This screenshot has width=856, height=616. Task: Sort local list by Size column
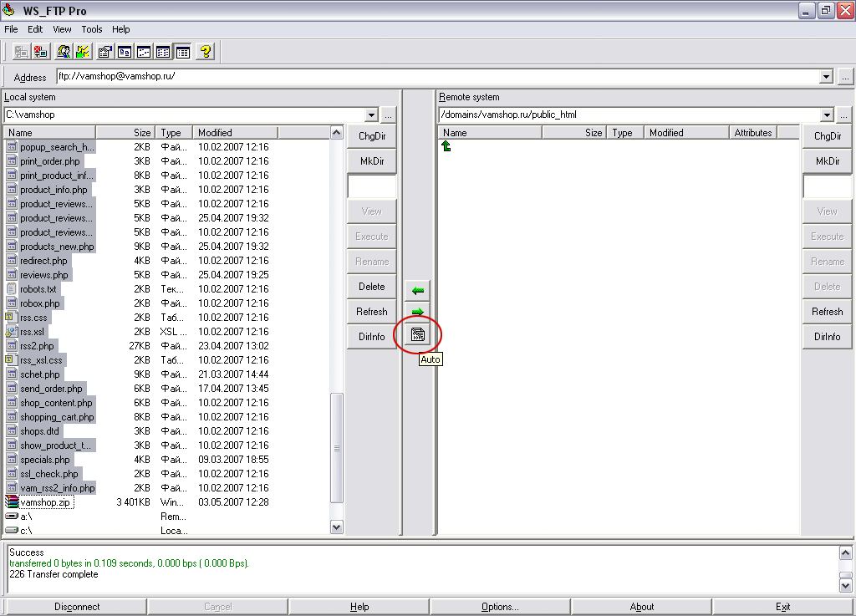coord(125,133)
